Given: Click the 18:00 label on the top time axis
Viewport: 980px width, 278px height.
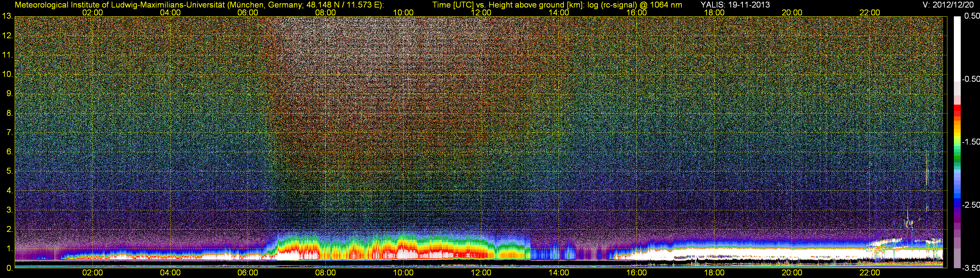Looking at the screenshot, I should point(714,12).
